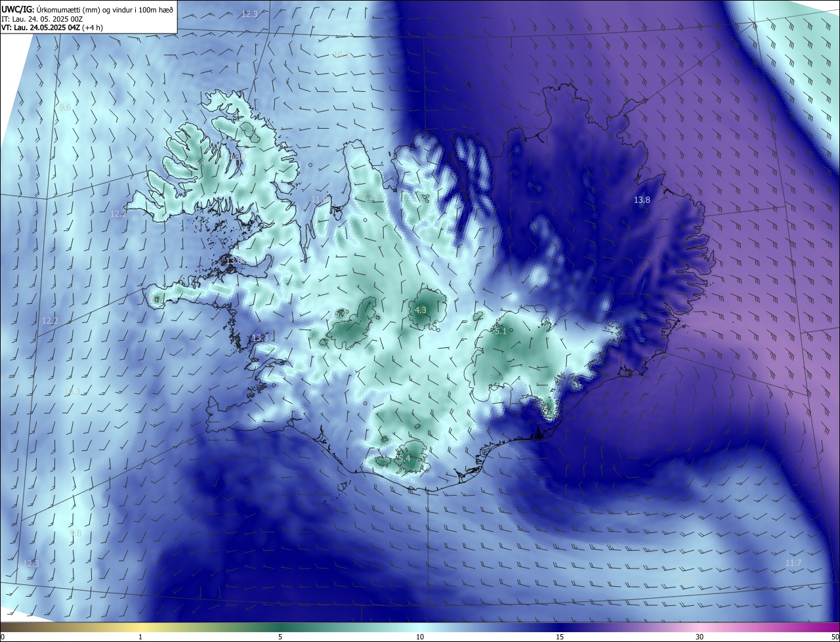840x642 pixels.
Task: Click the 13.3 value near the west coast
Action: coord(260,338)
